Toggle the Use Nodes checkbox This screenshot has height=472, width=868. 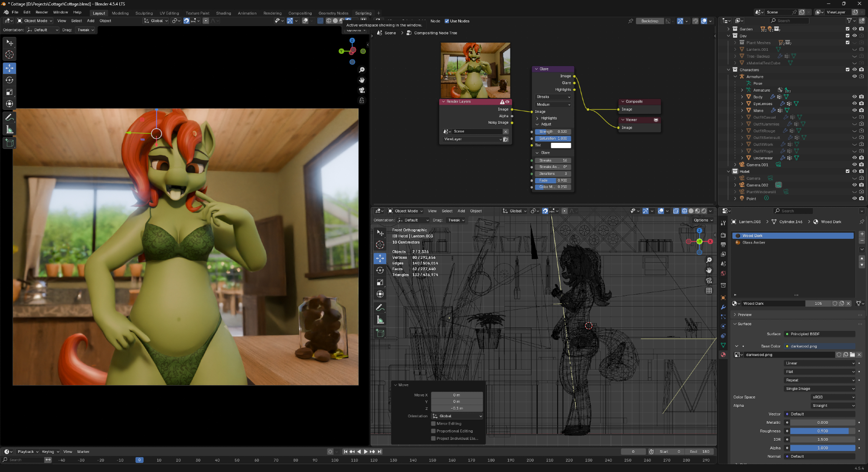click(447, 21)
